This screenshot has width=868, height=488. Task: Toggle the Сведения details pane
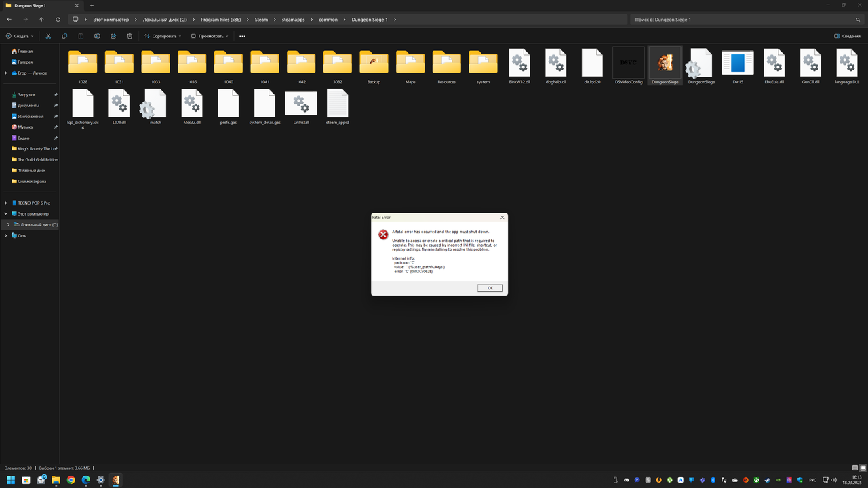click(x=847, y=36)
